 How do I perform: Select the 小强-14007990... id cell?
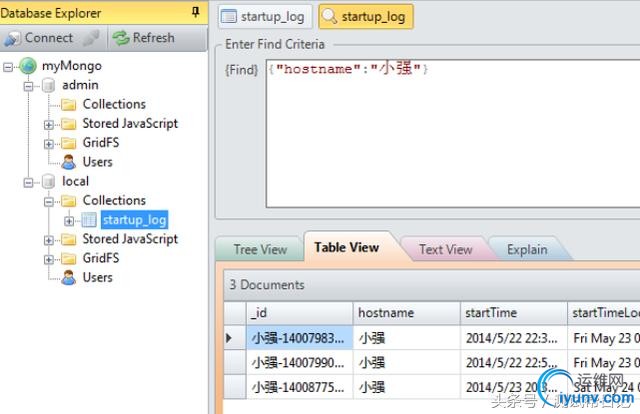tap(300, 362)
